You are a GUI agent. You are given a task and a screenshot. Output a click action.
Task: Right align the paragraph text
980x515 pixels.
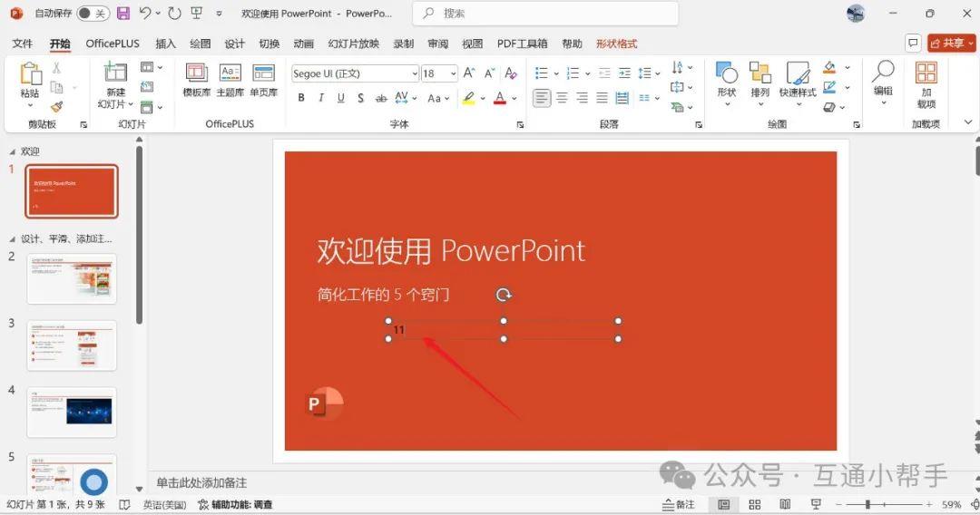[x=582, y=98]
